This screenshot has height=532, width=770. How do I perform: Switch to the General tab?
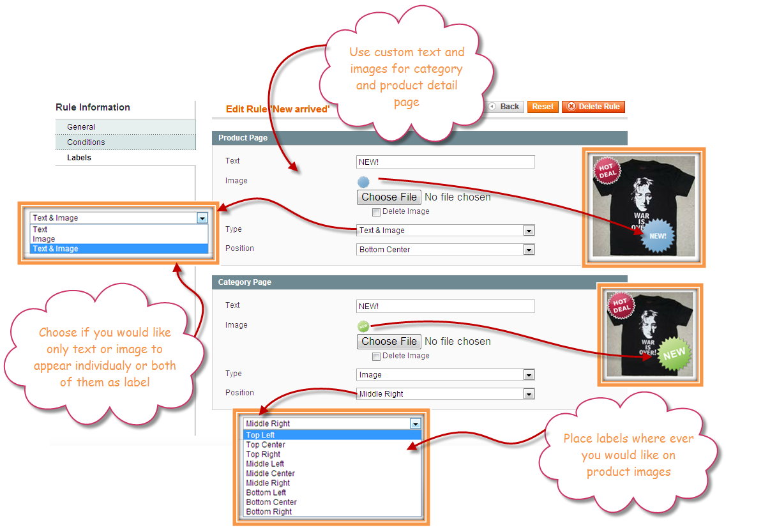point(81,127)
